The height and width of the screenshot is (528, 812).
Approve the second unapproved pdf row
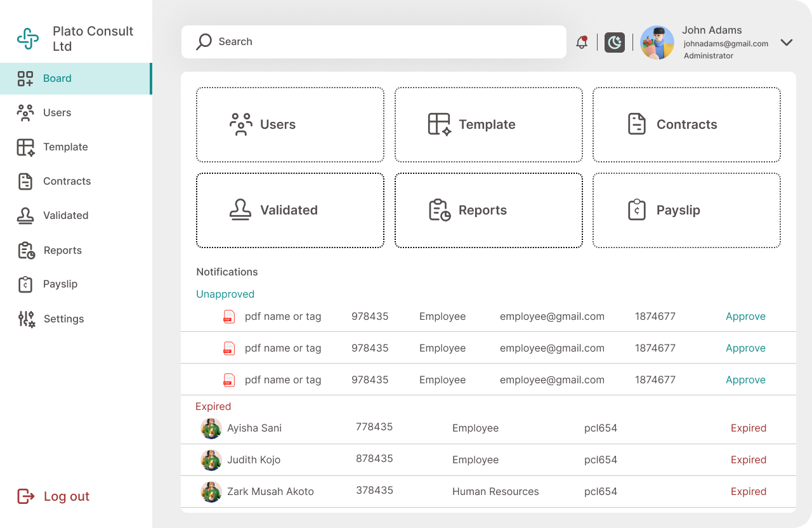tap(745, 348)
